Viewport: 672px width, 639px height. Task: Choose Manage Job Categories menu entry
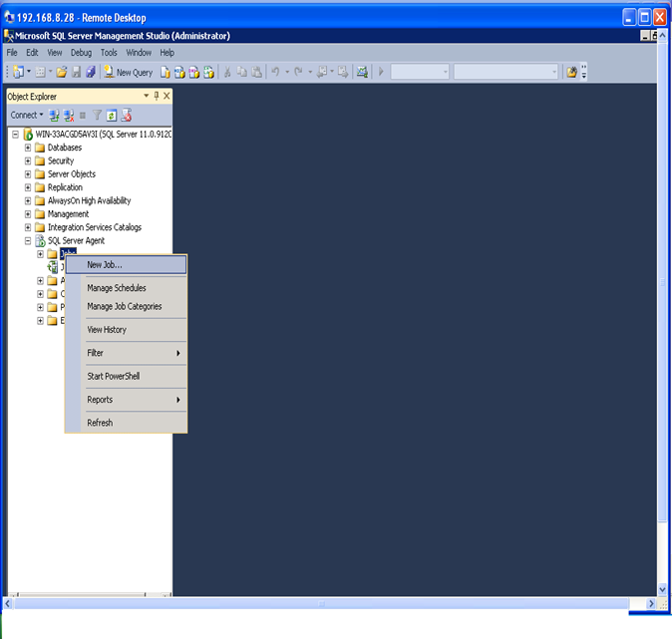[x=126, y=306]
